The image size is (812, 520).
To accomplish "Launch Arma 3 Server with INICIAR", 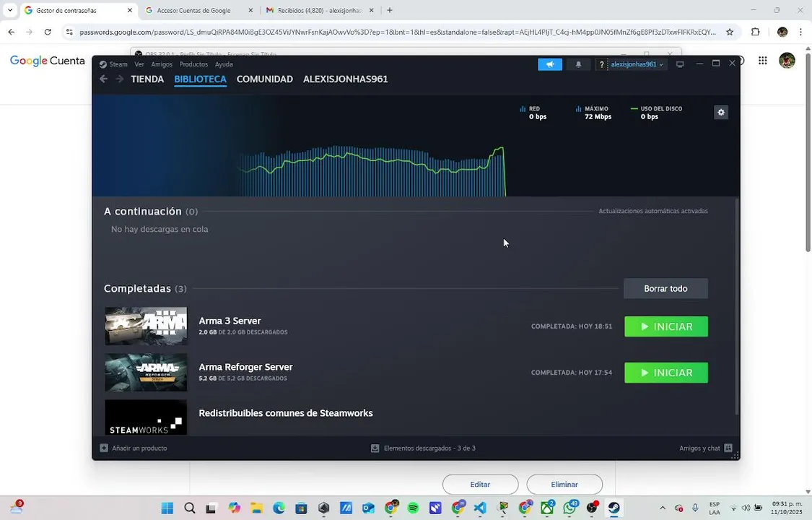I will [666, 326].
